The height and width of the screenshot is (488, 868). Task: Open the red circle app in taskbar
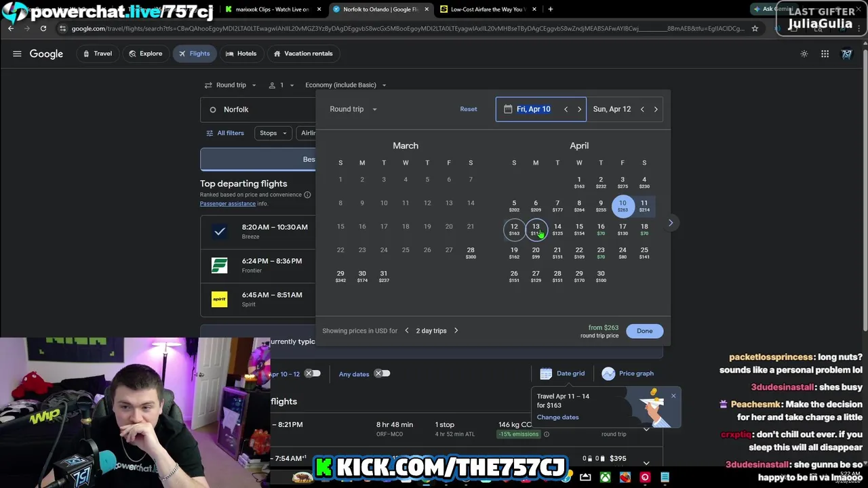[x=644, y=478]
